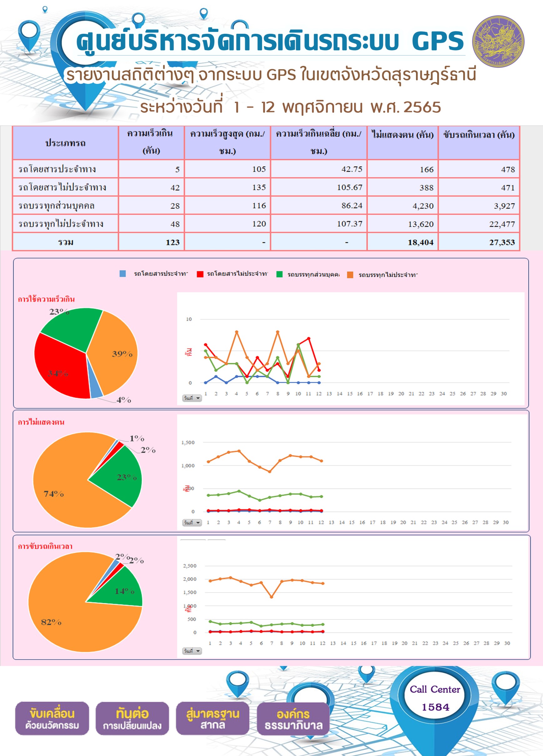Screen dimensions: 543x756
Task: Click the 13,620 table cell
Action: click(x=403, y=224)
